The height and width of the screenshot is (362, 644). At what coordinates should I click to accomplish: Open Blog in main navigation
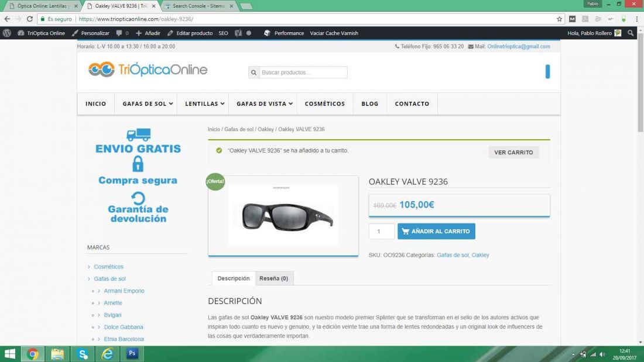click(x=369, y=104)
